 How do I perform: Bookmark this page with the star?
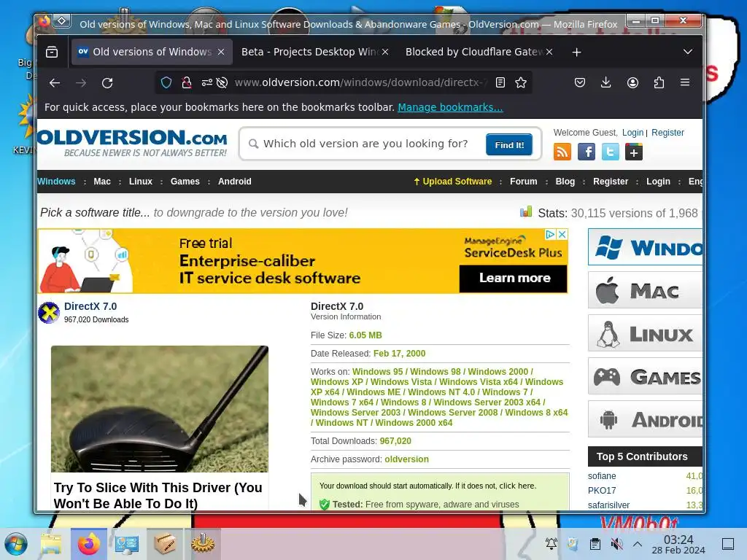(x=521, y=83)
